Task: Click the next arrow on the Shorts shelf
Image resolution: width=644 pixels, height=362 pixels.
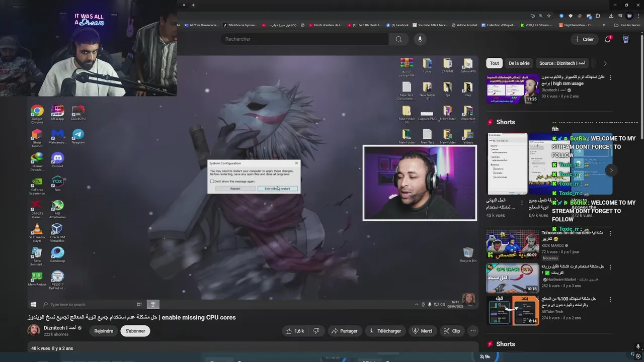Action: (x=611, y=170)
